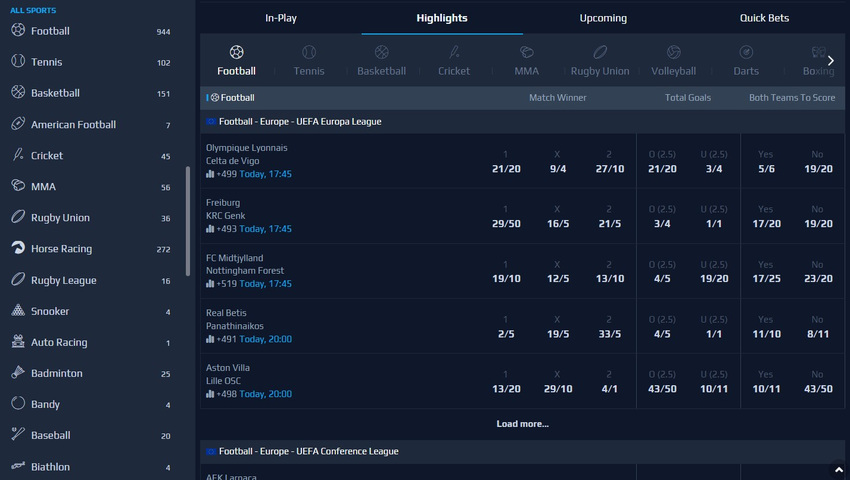Open the Highlights tab

point(442,18)
